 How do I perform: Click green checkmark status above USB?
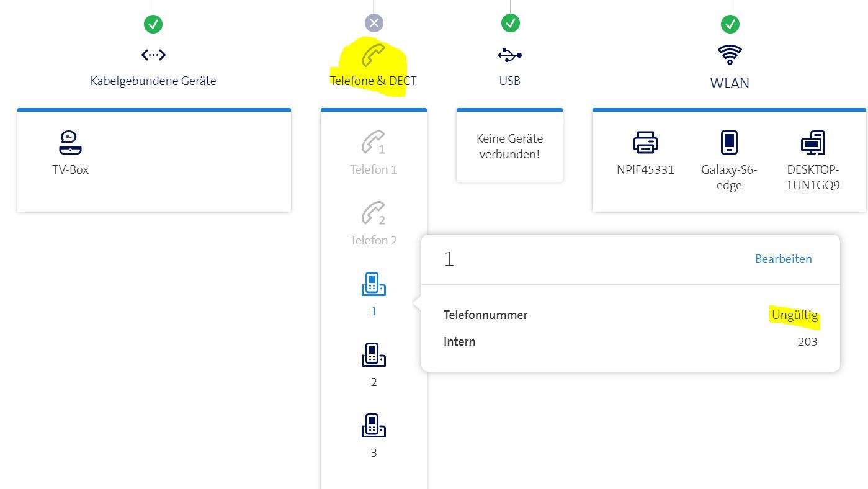pyautogui.click(x=510, y=24)
